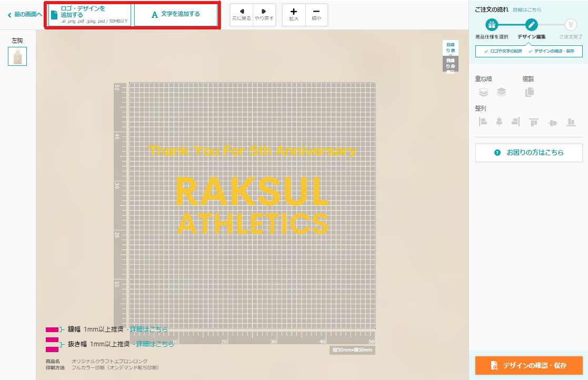588x380 pixels.
Task: Click the gift icon for 商品仕様を選択 step
Action: [x=492, y=25]
